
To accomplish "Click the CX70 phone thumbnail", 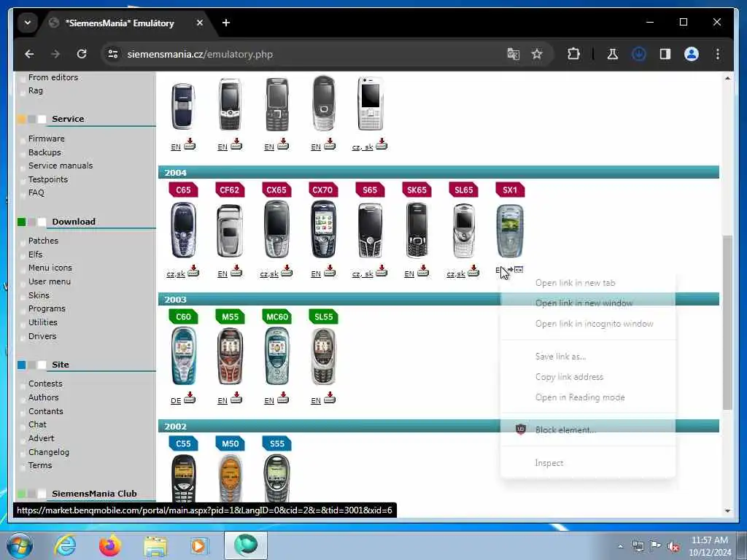I will (323, 230).
